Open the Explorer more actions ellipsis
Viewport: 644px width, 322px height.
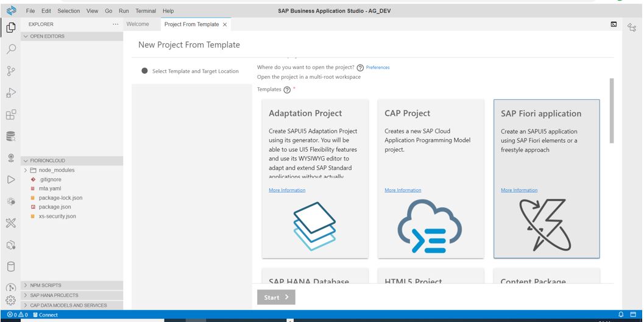click(x=116, y=24)
